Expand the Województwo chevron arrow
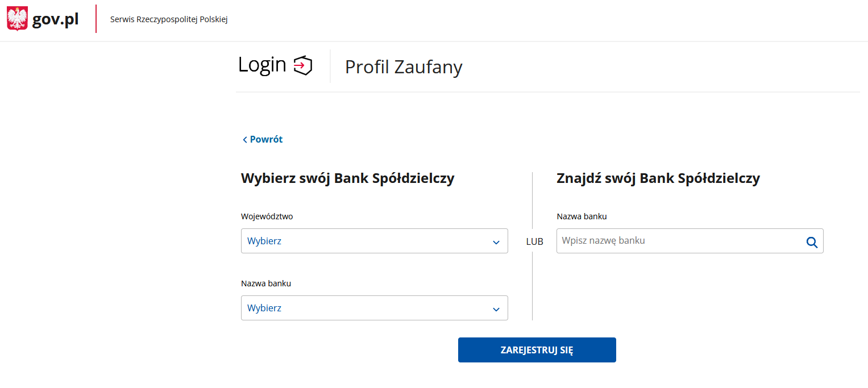Viewport: 868px width, 388px height. pyautogui.click(x=496, y=243)
